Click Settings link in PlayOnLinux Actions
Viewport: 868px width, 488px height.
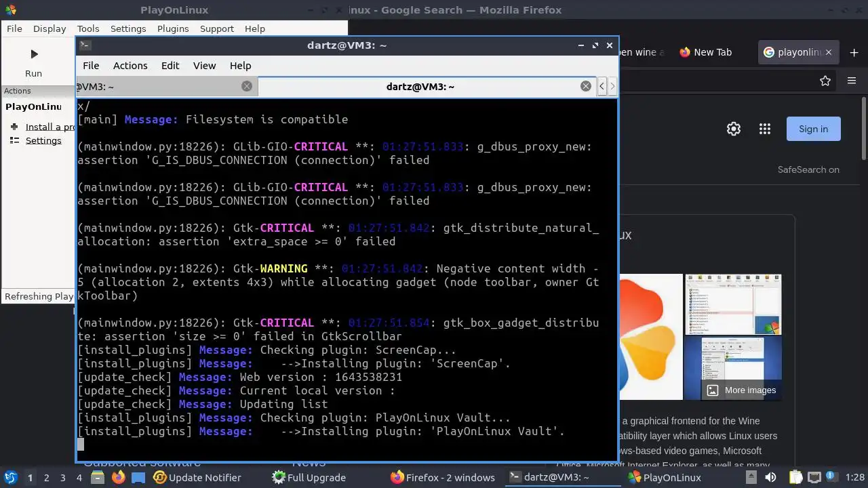pyautogui.click(x=43, y=140)
